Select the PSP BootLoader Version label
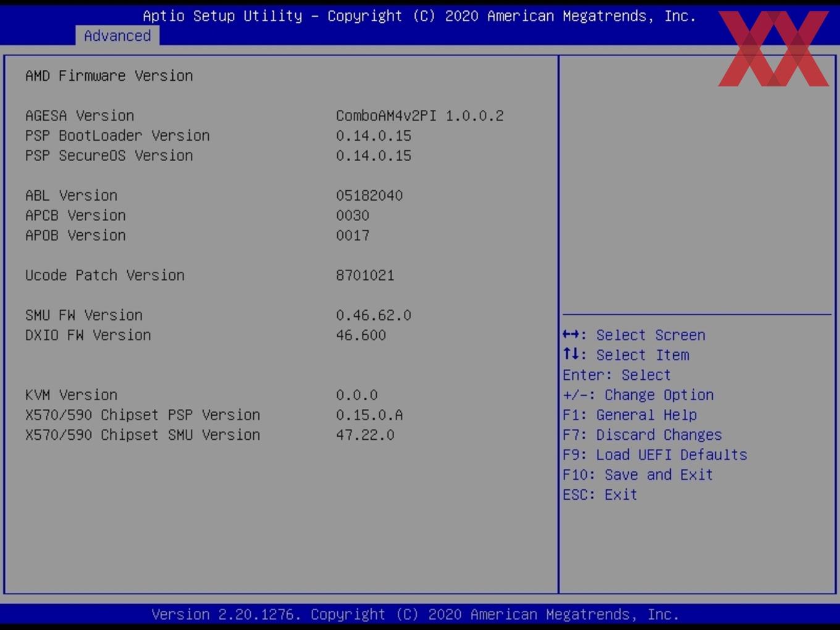Viewport: 840px width, 630px height. 117,136
